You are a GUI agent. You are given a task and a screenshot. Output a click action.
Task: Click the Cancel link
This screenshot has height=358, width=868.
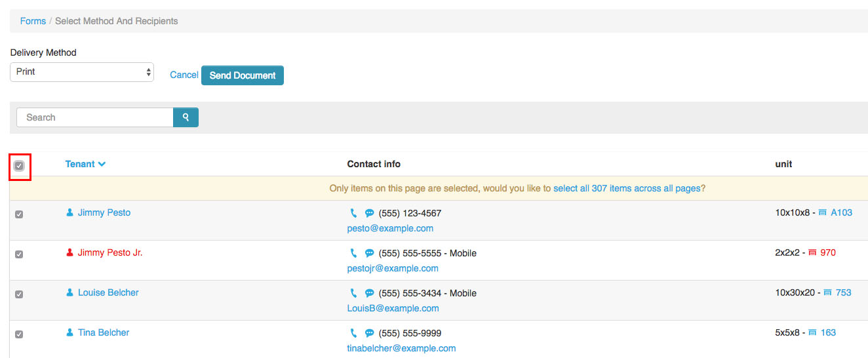tap(184, 75)
